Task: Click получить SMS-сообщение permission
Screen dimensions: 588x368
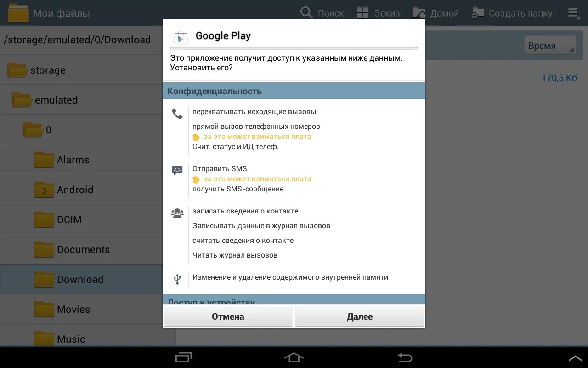Action: coord(238,189)
